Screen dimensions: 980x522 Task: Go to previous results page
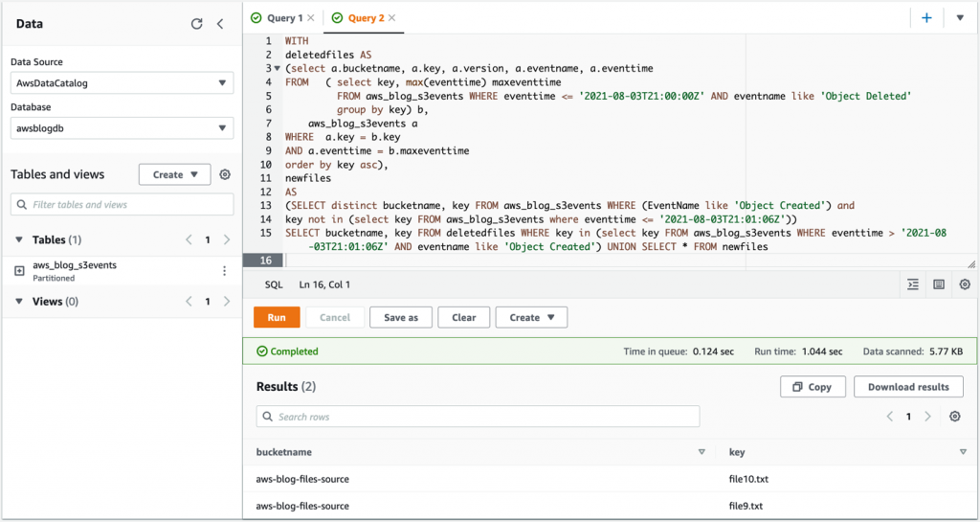(x=889, y=417)
